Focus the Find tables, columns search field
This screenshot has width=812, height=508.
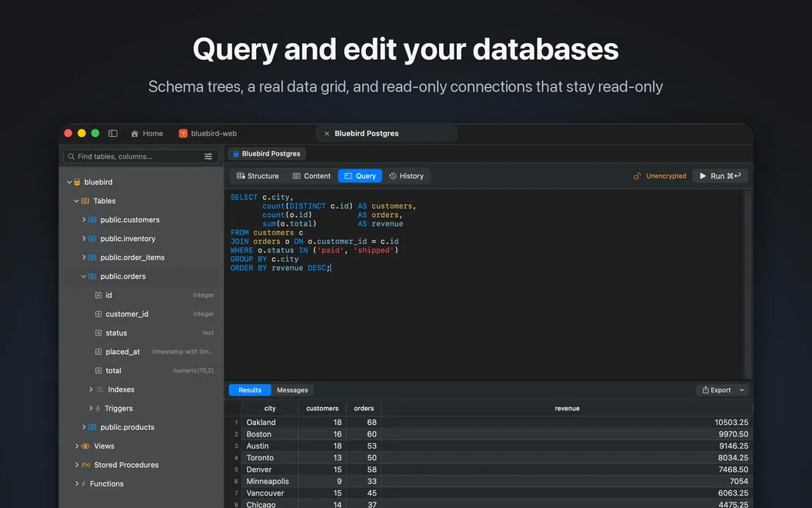coord(141,156)
